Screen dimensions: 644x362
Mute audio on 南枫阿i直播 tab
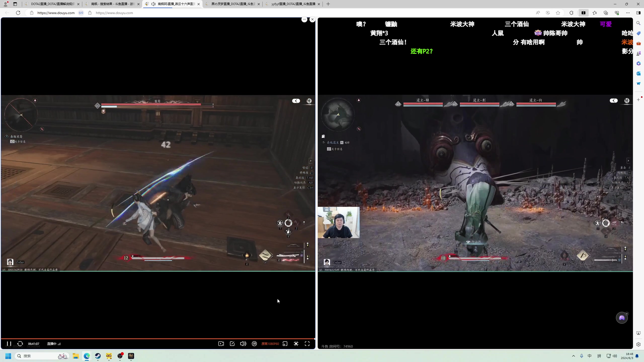point(153,4)
